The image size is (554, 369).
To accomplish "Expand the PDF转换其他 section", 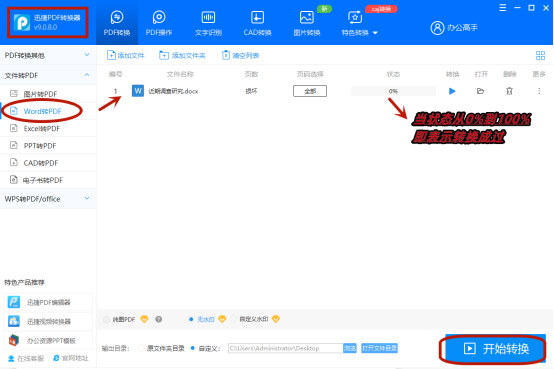I will point(48,55).
